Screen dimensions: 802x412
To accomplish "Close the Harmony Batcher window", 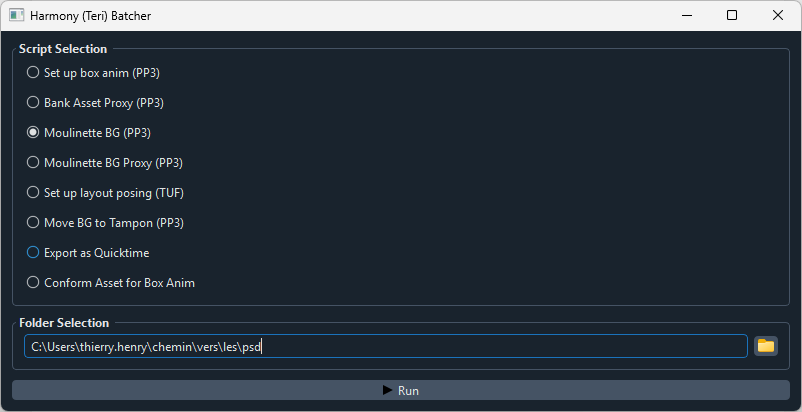I will point(778,16).
